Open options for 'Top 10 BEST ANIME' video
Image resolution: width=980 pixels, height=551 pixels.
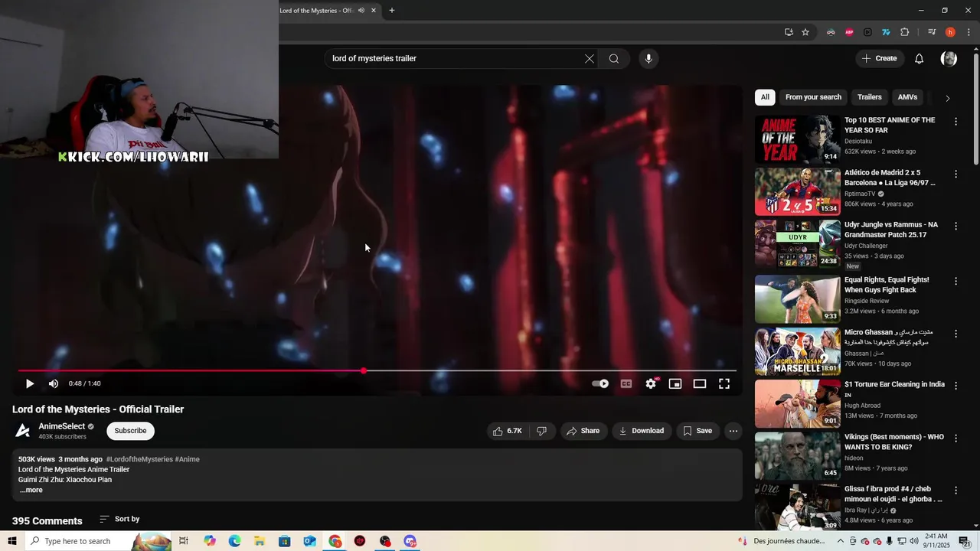[955, 122]
